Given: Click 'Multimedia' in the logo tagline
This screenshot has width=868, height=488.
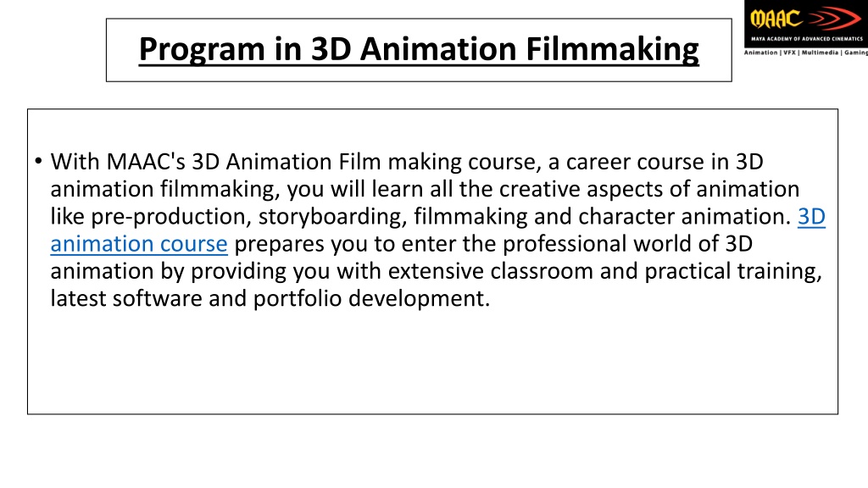Looking at the screenshot, I should [820, 53].
